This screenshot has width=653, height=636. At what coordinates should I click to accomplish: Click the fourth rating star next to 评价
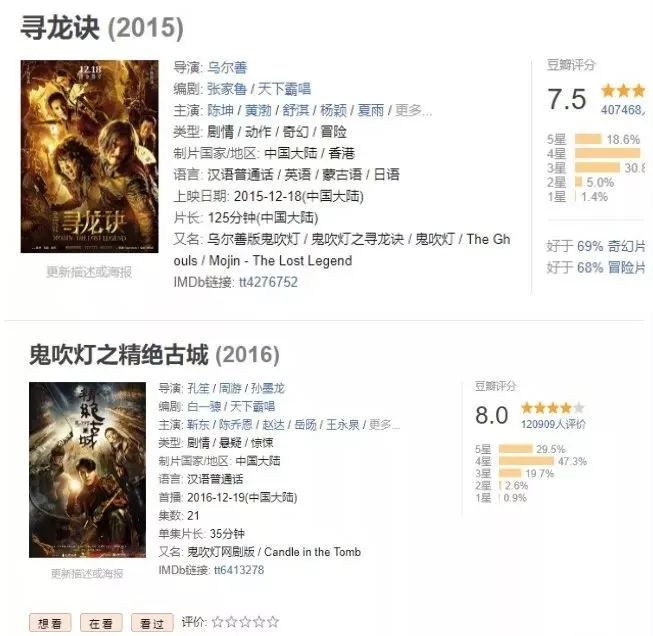point(259,622)
